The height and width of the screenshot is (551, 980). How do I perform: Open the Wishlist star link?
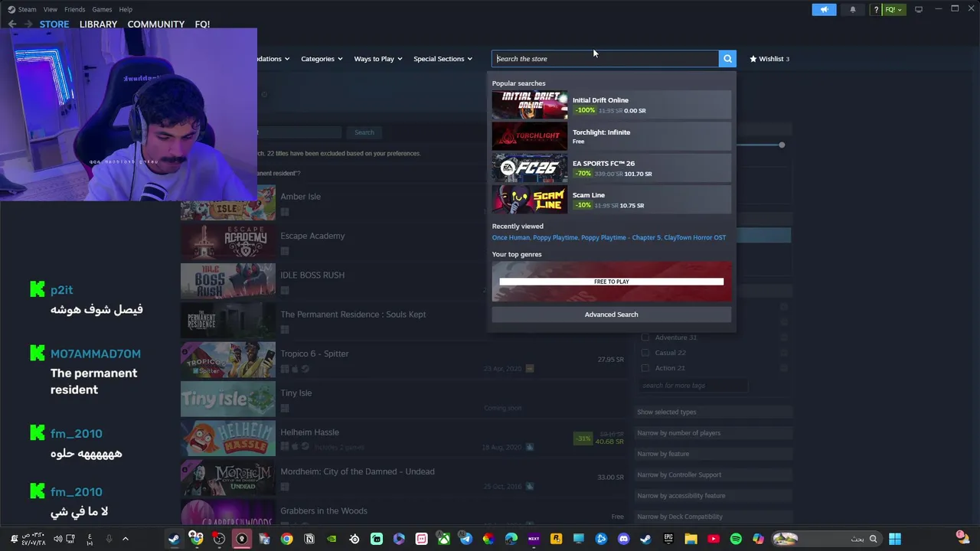(769, 59)
